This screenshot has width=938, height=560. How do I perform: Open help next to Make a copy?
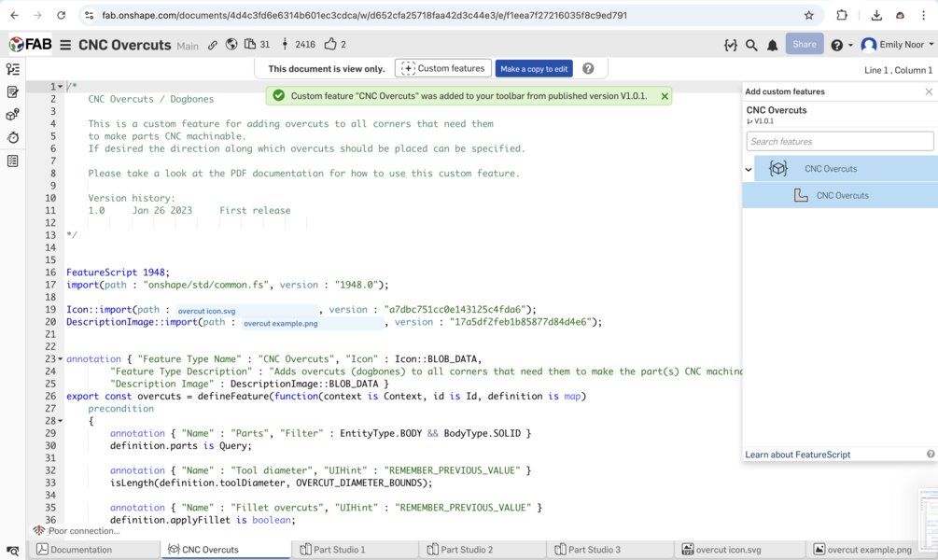tap(588, 69)
